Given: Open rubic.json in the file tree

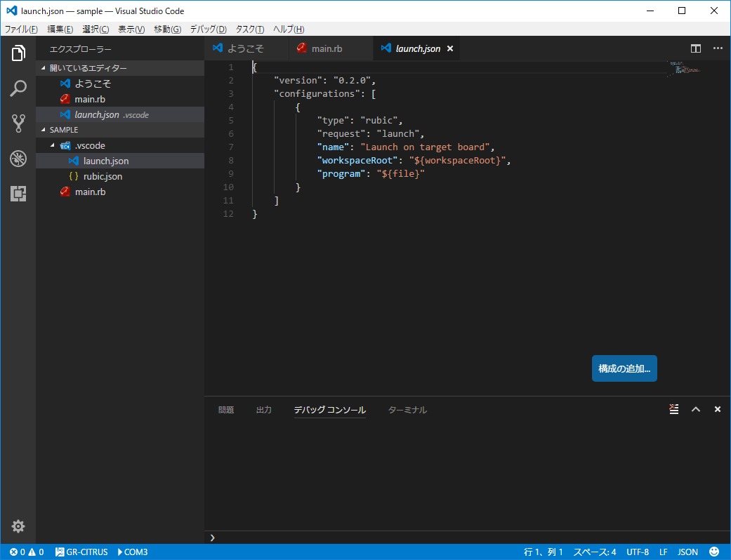Looking at the screenshot, I should coord(120,176).
